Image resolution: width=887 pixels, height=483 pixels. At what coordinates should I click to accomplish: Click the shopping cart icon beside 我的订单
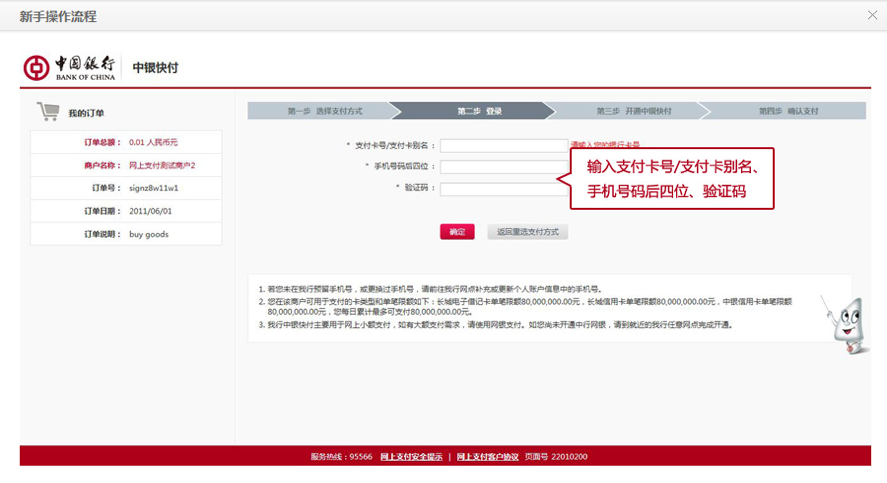tap(48, 111)
